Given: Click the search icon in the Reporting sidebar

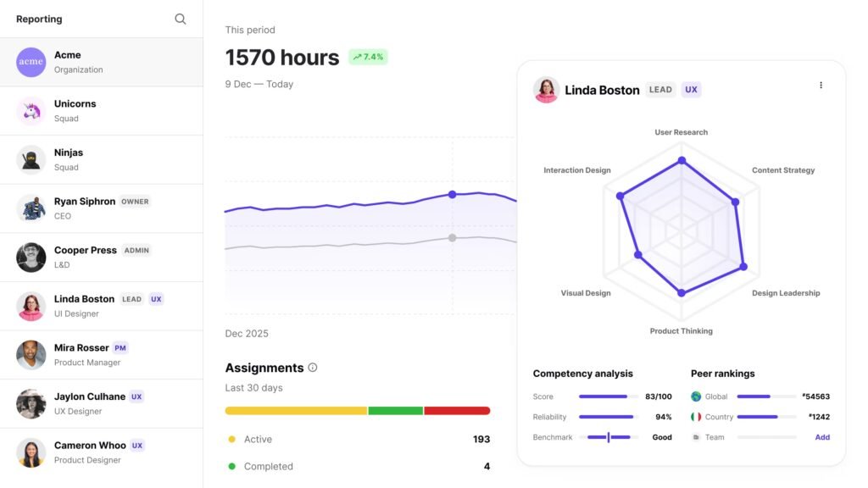Looking at the screenshot, I should tap(180, 18).
